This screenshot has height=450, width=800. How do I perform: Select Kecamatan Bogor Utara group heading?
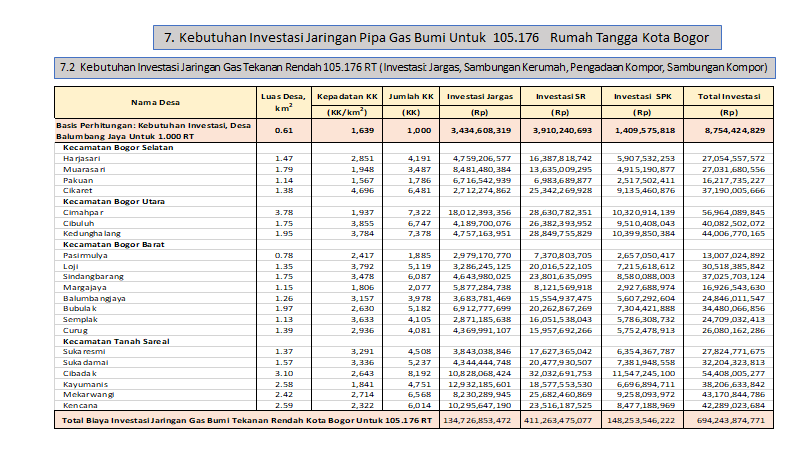114,202
